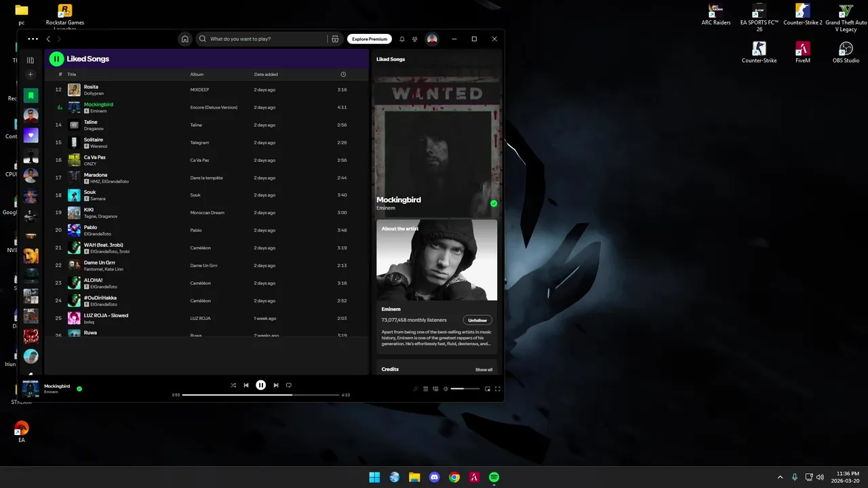The image size is (868, 488).
Task: Select the song Rosita by Dollypran
Action: [x=206, y=89]
